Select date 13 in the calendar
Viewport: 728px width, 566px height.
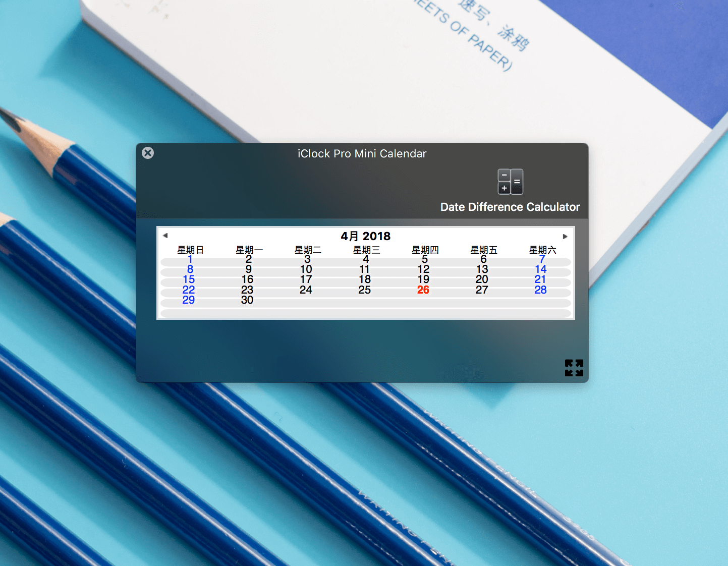482,269
